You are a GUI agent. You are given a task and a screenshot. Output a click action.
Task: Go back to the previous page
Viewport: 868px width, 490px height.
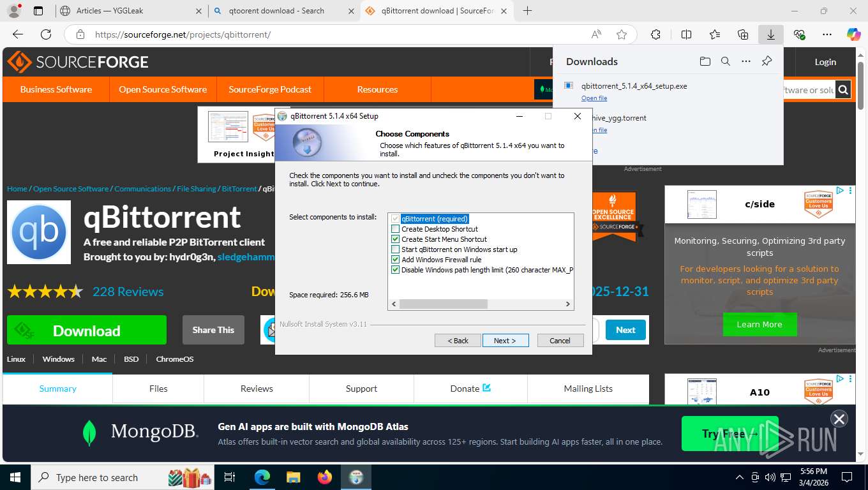18,34
